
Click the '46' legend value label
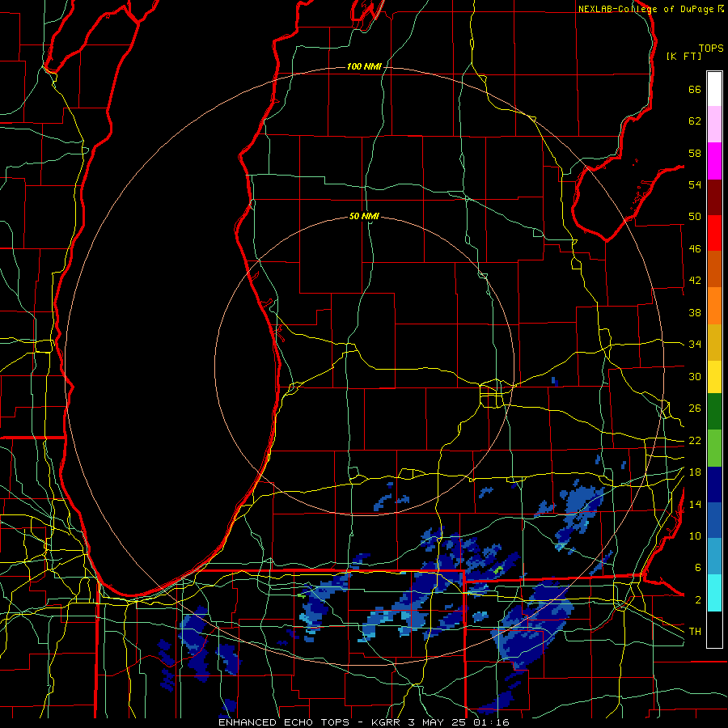tap(695, 249)
